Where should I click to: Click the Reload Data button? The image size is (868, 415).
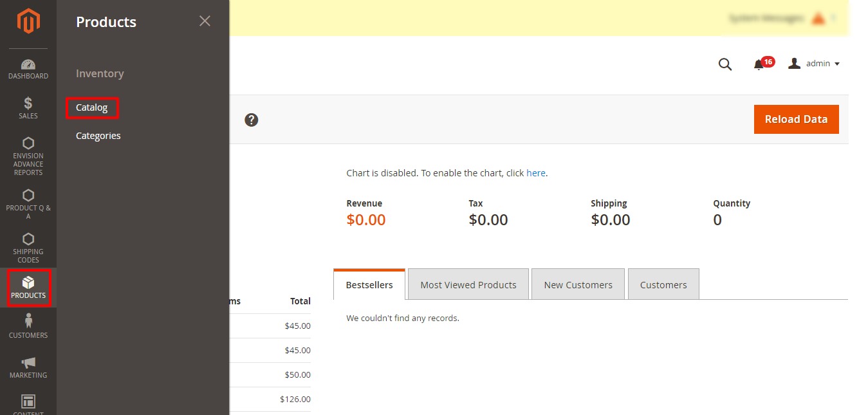point(796,119)
